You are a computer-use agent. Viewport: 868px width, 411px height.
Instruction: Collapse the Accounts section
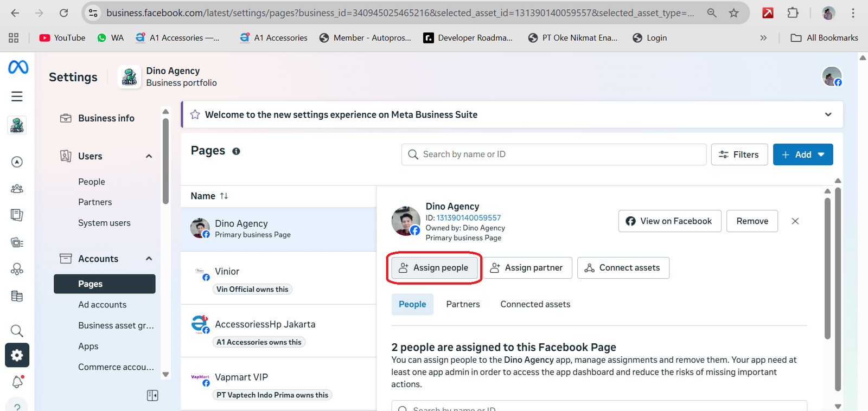coord(149,259)
